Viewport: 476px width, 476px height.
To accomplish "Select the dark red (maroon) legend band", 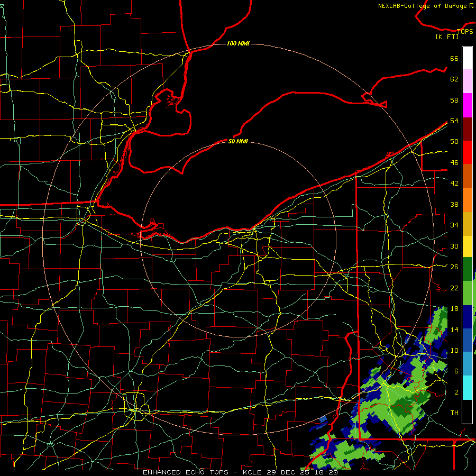I will tap(467, 129).
